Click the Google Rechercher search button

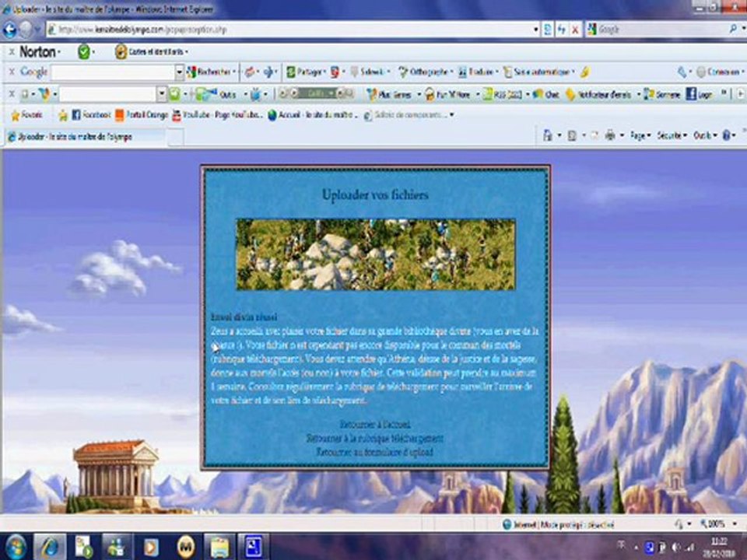point(211,72)
